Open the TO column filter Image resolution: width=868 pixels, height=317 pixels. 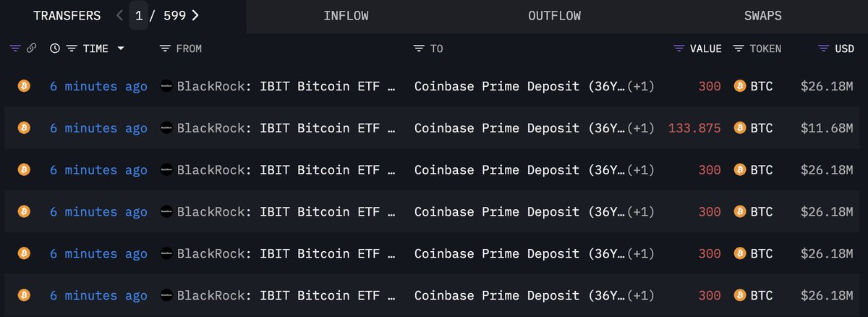tap(419, 48)
